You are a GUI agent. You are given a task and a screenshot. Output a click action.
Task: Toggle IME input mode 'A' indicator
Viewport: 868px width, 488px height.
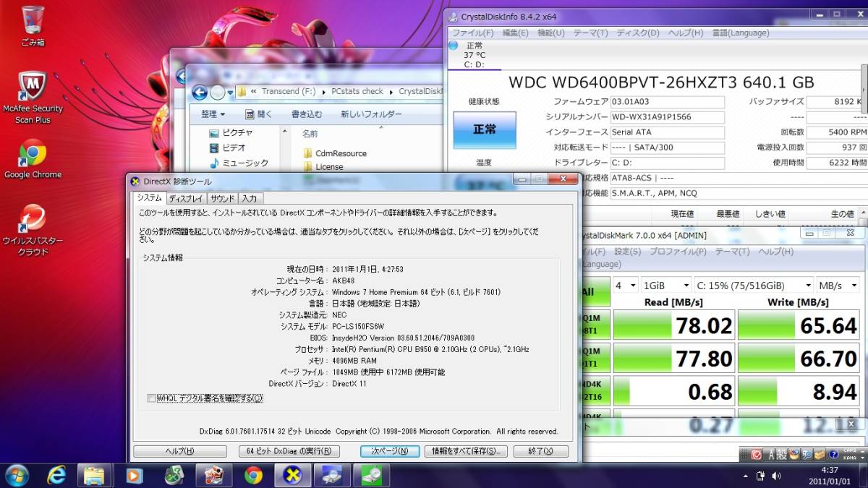[x=771, y=455]
